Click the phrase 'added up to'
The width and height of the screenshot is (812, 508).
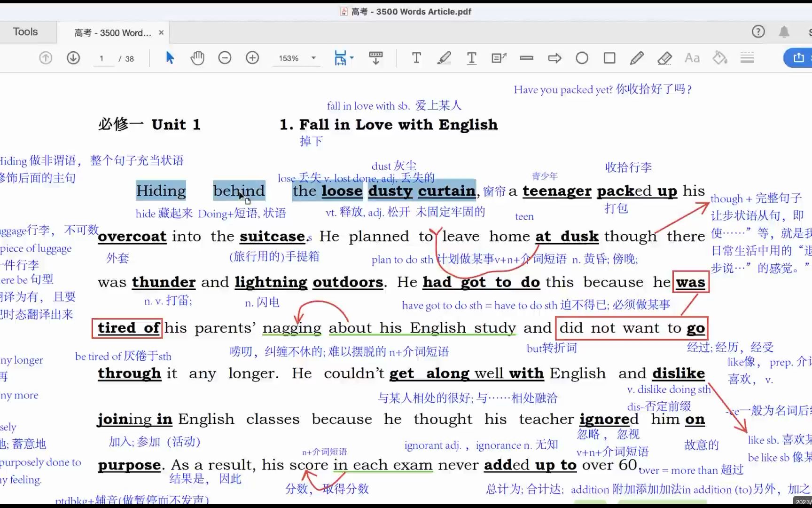[x=530, y=465]
